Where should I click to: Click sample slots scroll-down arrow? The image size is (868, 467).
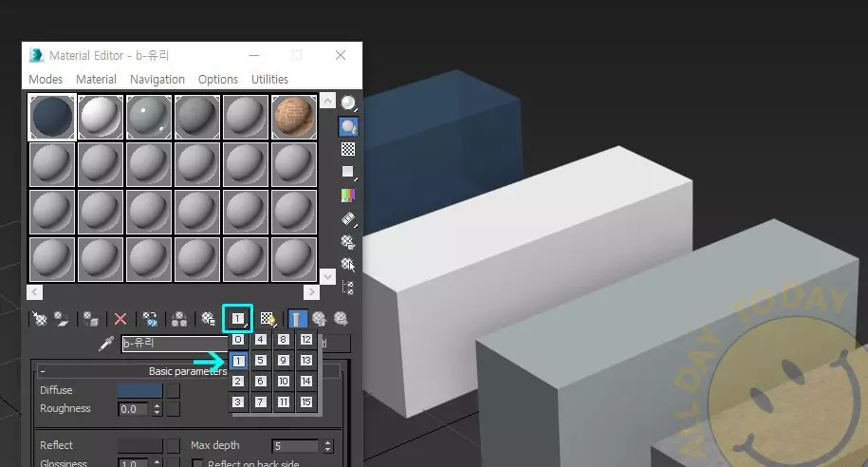(x=327, y=276)
